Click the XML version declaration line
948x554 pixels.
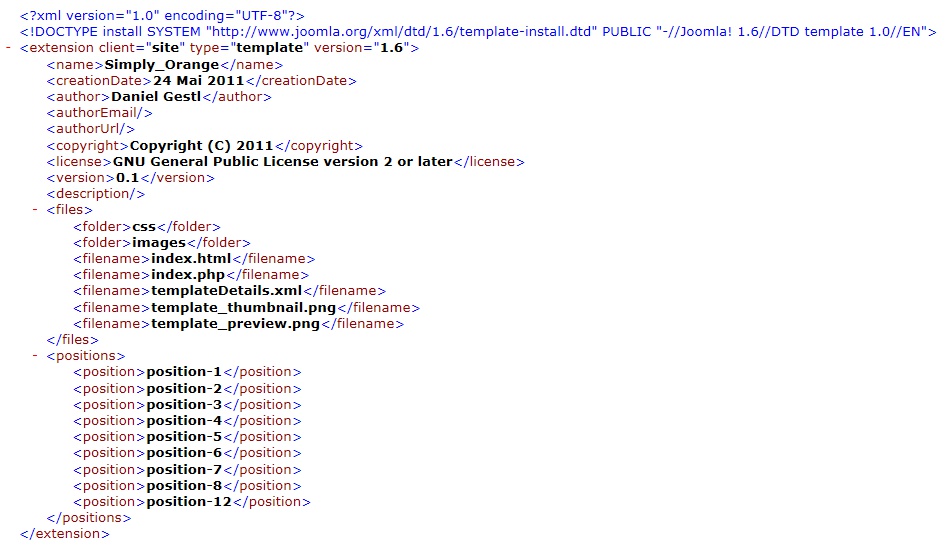[162, 15]
